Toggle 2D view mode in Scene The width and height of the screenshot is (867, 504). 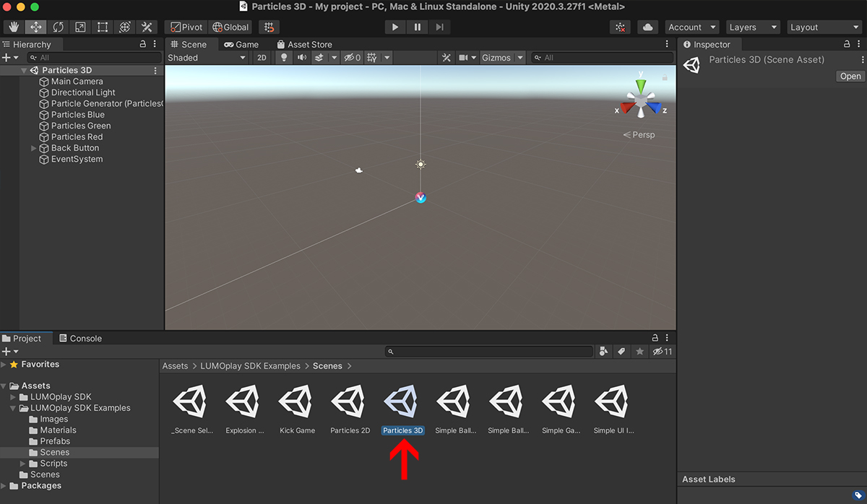point(262,58)
